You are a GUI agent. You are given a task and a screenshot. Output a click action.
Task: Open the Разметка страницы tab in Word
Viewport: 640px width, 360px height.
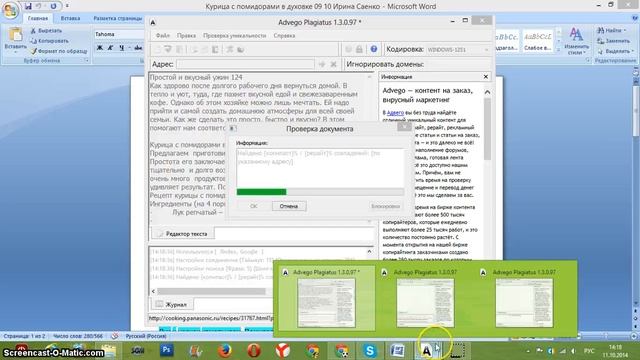point(118,18)
